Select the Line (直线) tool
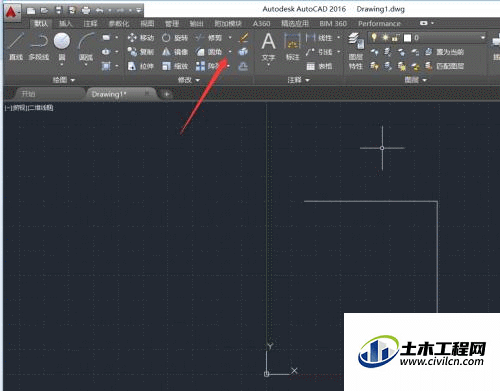 [x=16, y=47]
